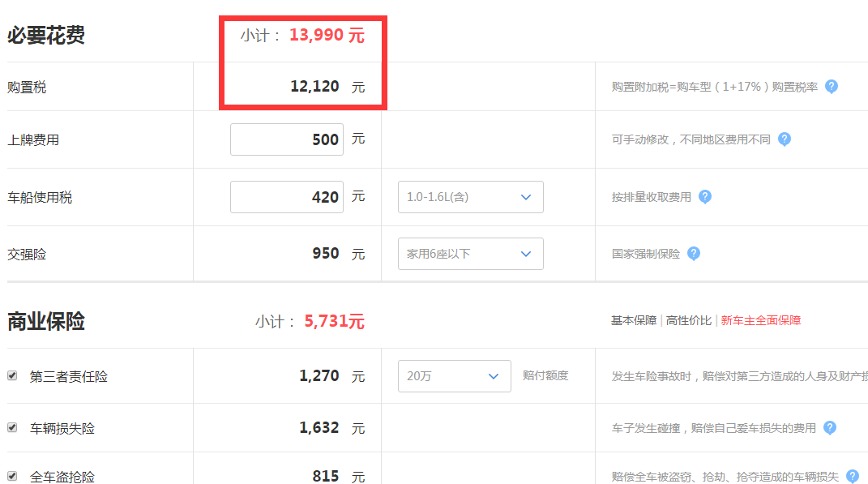
Task: Click the 购置税 12,120 value
Action: pyautogui.click(x=314, y=87)
